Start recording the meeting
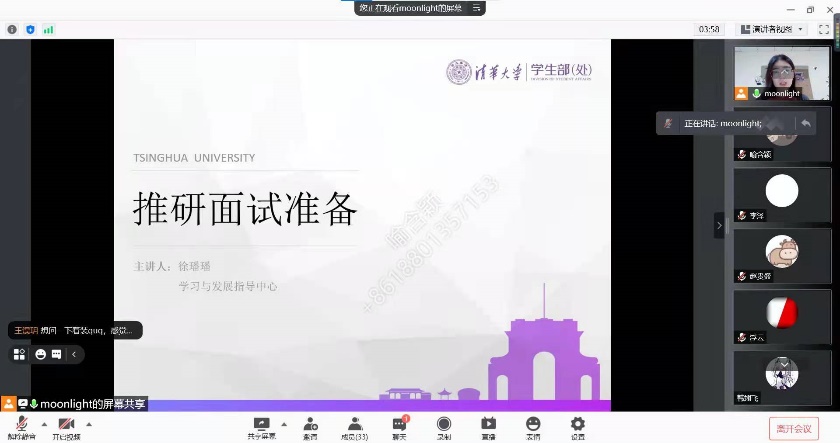This screenshot has width=840, height=443. point(443,425)
